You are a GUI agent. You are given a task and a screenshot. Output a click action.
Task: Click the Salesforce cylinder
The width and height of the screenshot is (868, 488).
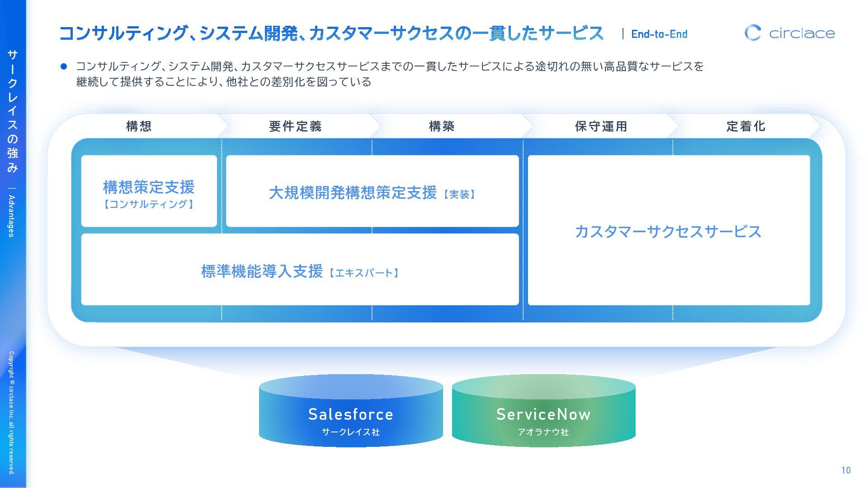tap(351, 411)
